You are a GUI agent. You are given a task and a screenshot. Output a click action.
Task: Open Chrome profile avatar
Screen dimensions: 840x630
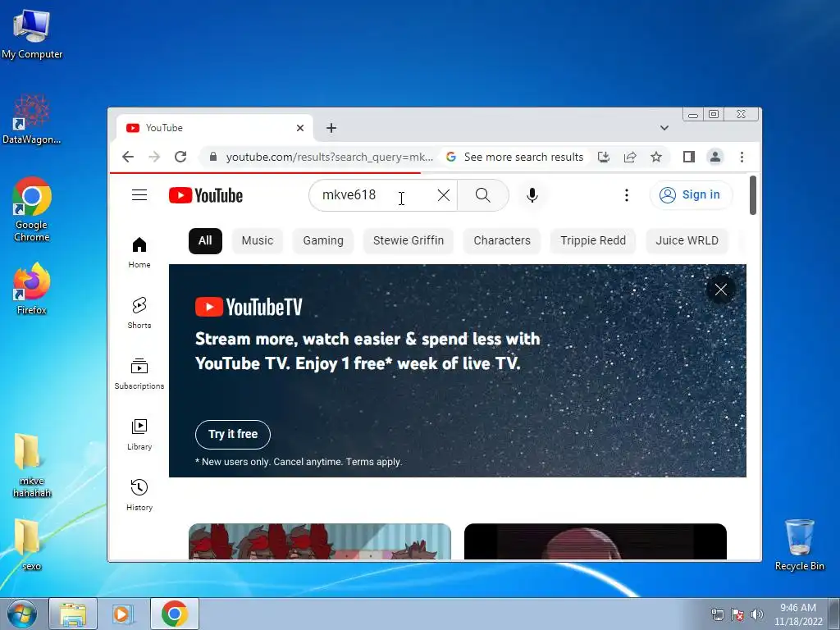[715, 157]
